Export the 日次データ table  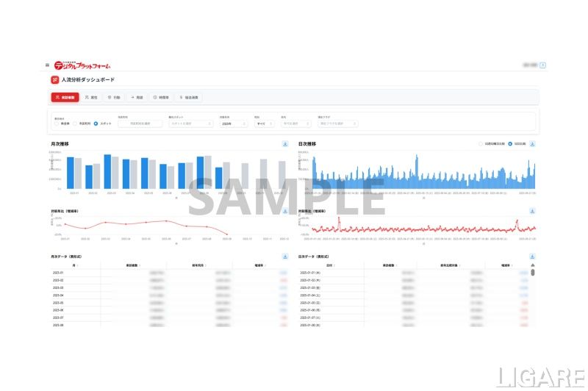pos(532,257)
